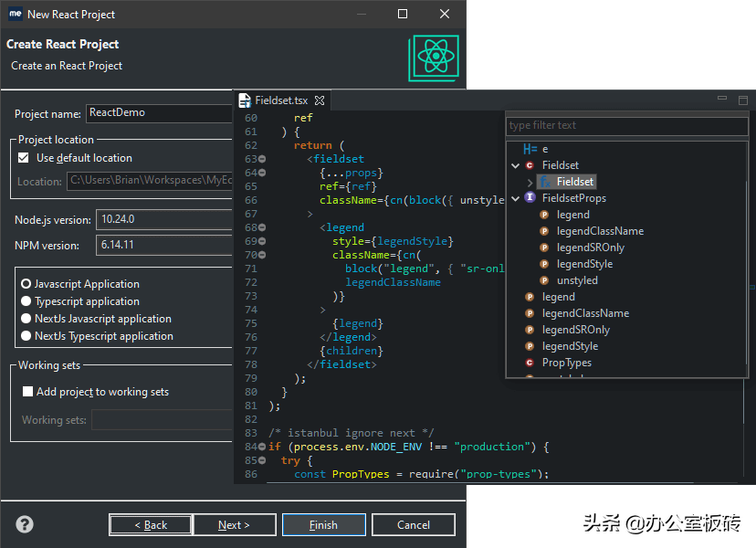Collapse the FieldsetProps tree node
This screenshot has height=548, width=756.
pyautogui.click(x=515, y=198)
